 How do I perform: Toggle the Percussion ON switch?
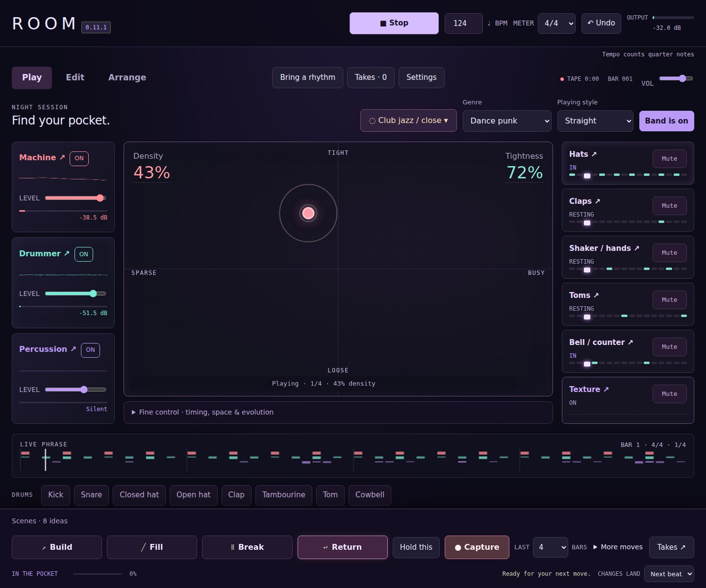pos(90,350)
